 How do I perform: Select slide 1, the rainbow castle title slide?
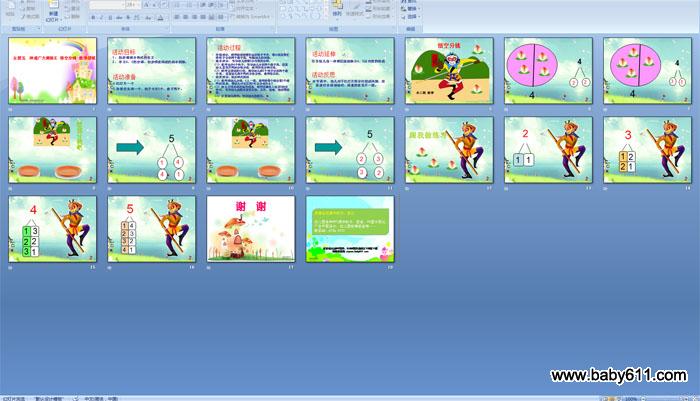(x=52, y=71)
